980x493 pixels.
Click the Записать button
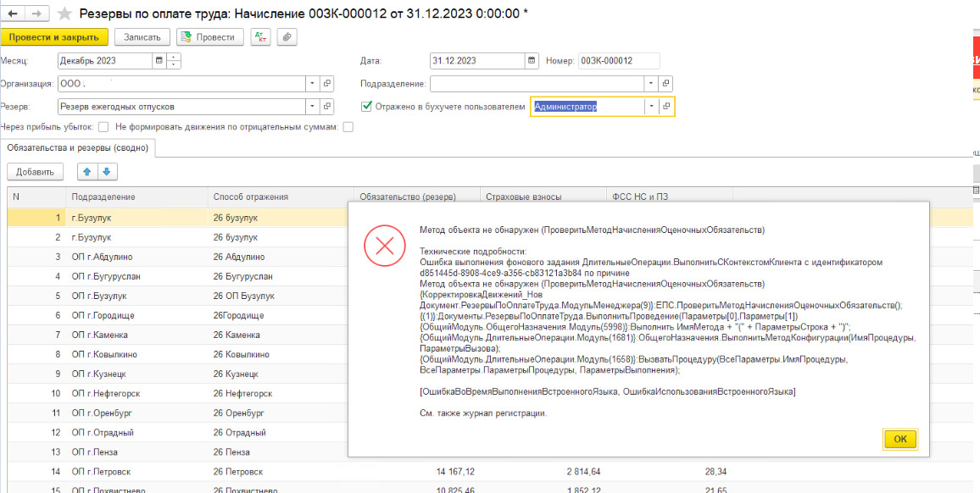coord(142,37)
